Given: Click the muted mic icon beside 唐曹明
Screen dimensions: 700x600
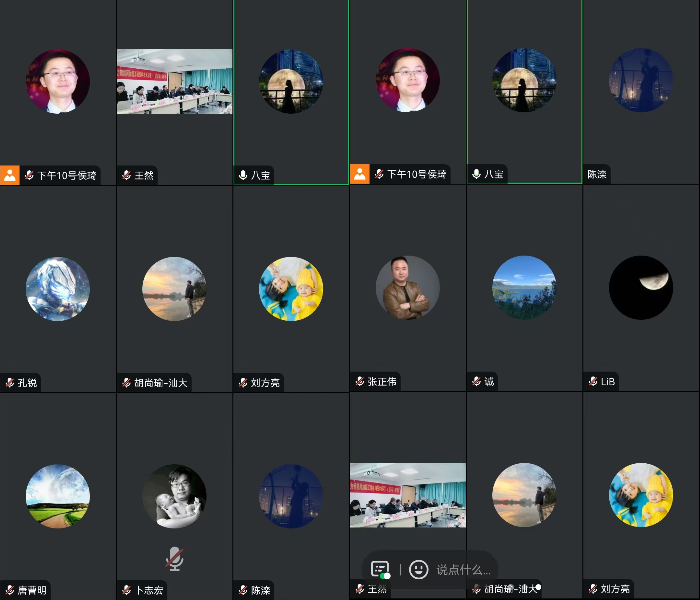Looking at the screenshot, I should coord(10,590).
